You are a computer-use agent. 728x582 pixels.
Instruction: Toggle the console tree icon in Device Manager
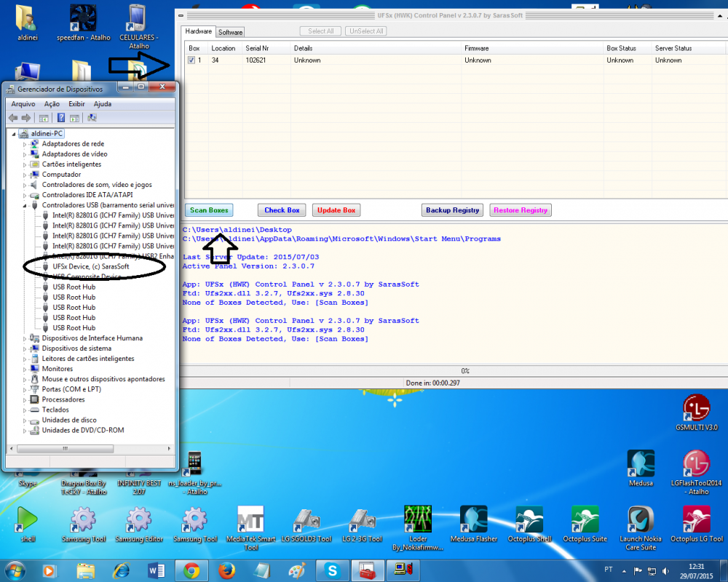[x=44, y=118]
